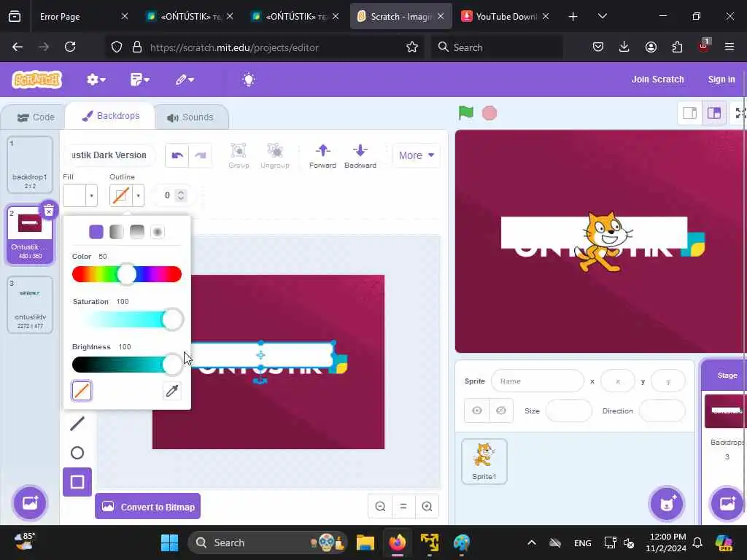Switch to the Sounds tab

tap(190, 117)
